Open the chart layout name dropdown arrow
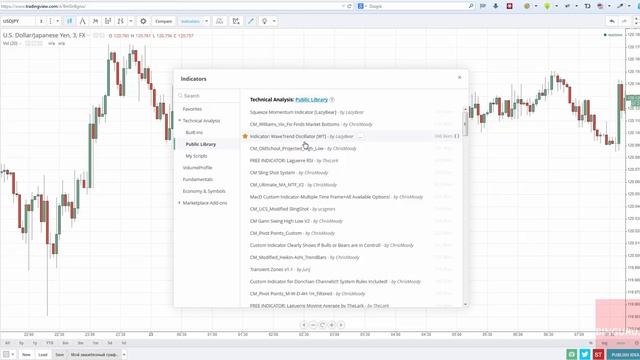Image resolution: width=640 pixels, height=360 pixels. click(124, 355)
